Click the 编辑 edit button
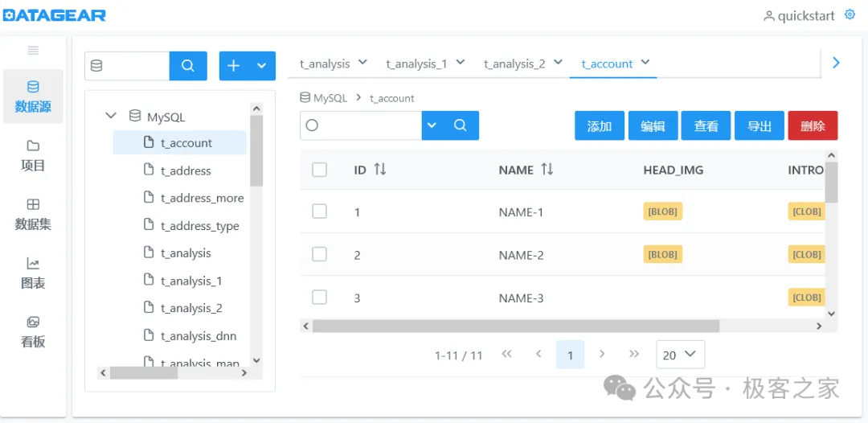 pos(653,125)
